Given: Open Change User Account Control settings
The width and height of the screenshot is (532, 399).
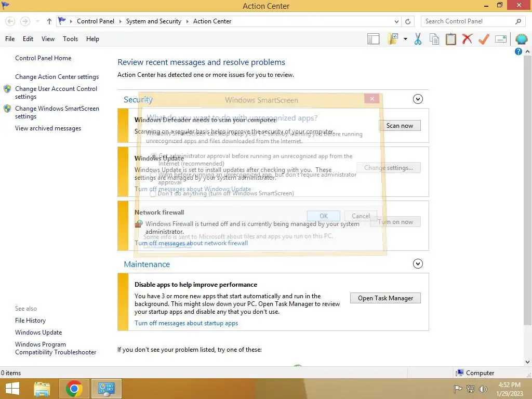Looking at the screenshot, I should click(x=56, y=92).
